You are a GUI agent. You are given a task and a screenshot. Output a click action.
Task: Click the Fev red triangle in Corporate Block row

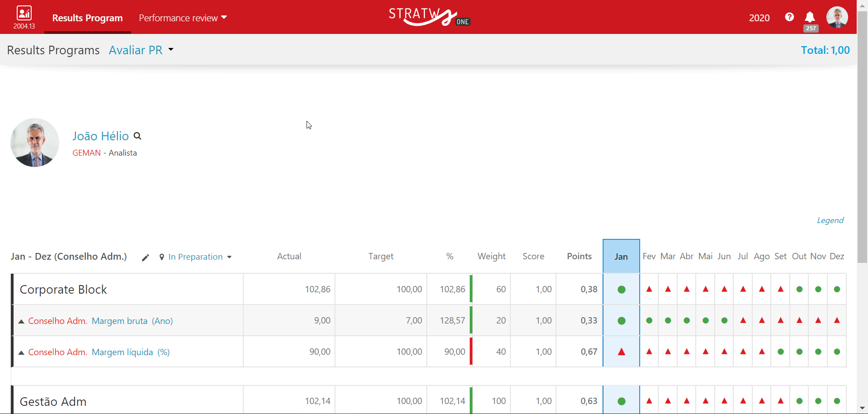click(x=649, y=289)
